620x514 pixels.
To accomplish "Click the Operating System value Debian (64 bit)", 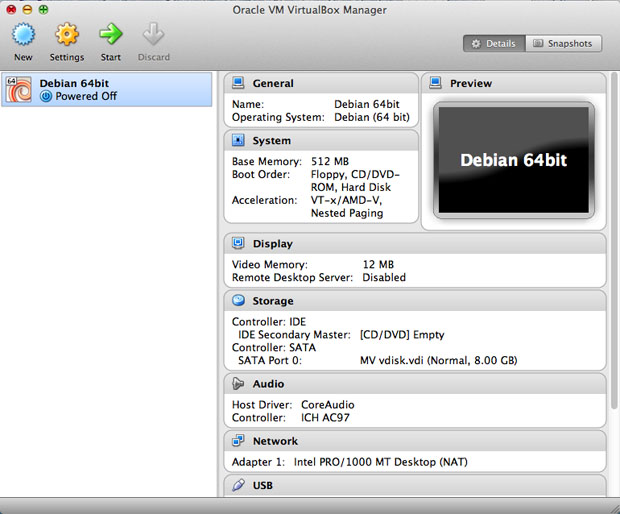I will pos(372,117).
